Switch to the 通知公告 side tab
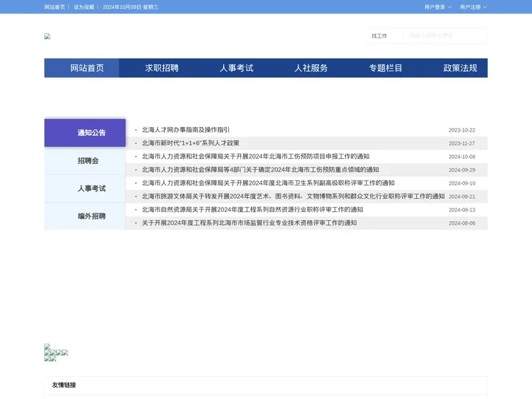The image size is (532, 399). click(85, 133)
